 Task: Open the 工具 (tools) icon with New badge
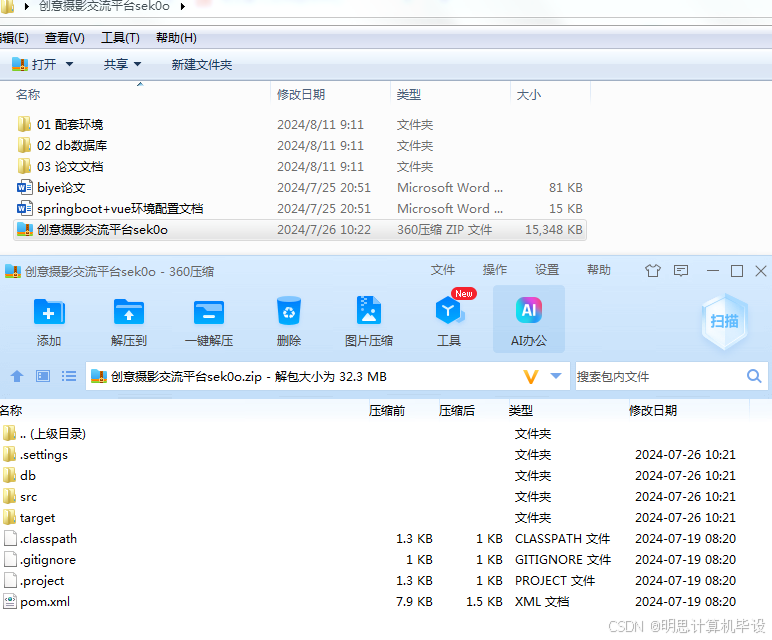(449, 310)
